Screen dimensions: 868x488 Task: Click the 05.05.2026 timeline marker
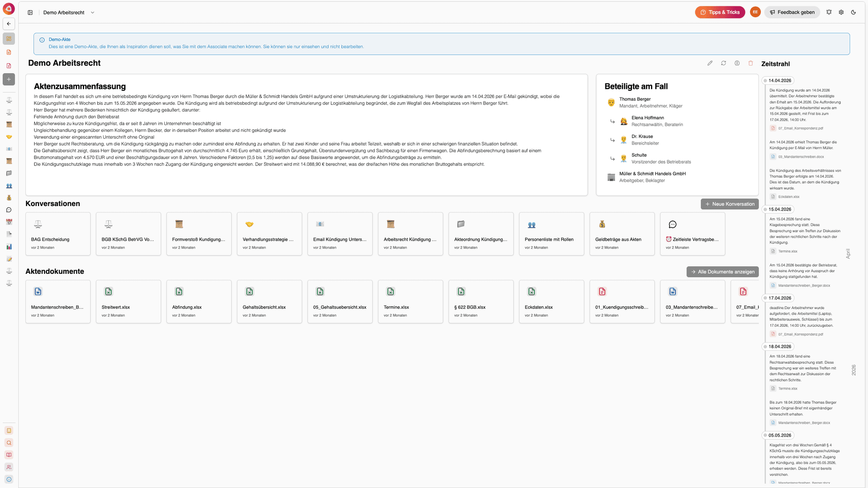tap(778, 435)
